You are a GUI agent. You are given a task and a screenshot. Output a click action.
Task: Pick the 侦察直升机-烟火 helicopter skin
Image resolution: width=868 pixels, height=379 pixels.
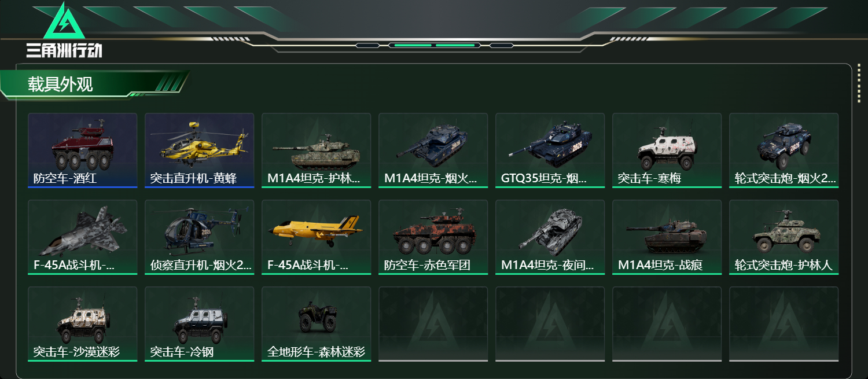click(x=199, y=237)
